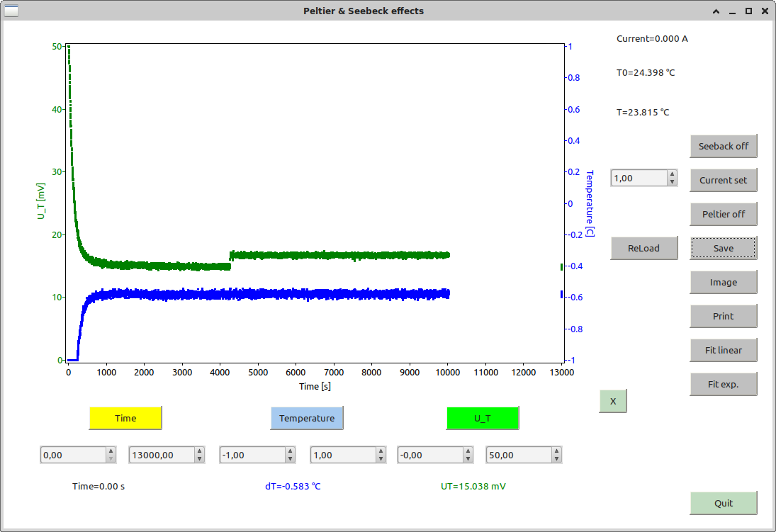
Task: Click the yellow Time button
Action: (x=125, y=418)
